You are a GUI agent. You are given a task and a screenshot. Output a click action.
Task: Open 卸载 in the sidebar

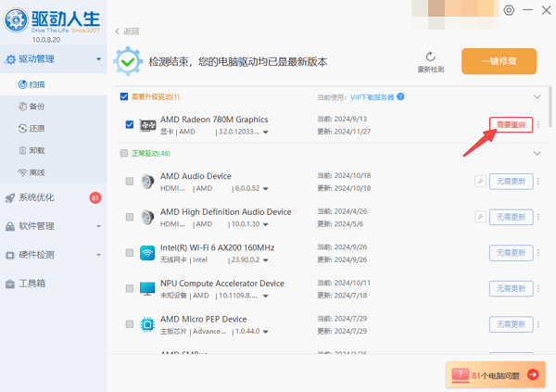pyautogui.click(x=53, y=150)
